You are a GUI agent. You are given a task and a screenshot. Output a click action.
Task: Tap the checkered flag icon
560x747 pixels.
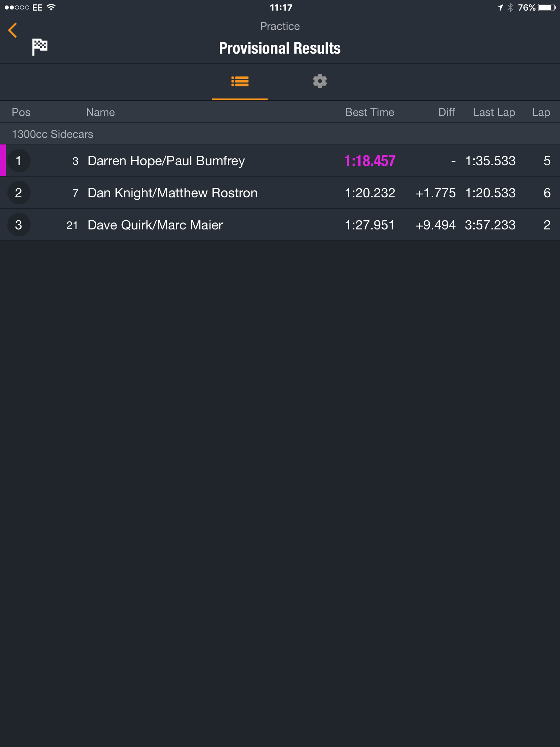pos(40,47)
